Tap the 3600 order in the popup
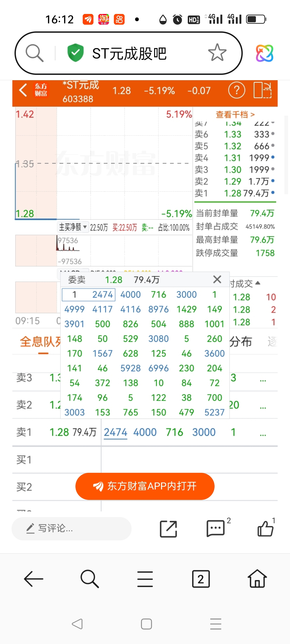The width and height of the screenshot is (290, 644). tap(214, 353)
